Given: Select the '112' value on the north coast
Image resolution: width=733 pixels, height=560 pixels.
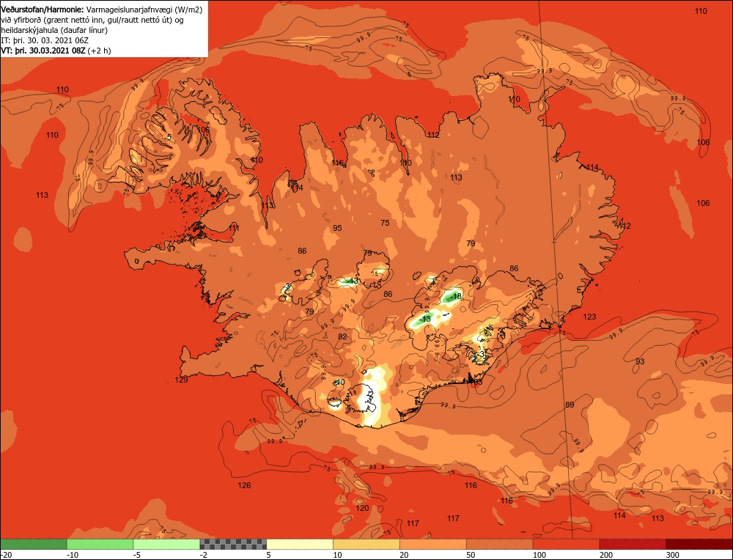Looking at the screenshot, I should tap(433, 135).
